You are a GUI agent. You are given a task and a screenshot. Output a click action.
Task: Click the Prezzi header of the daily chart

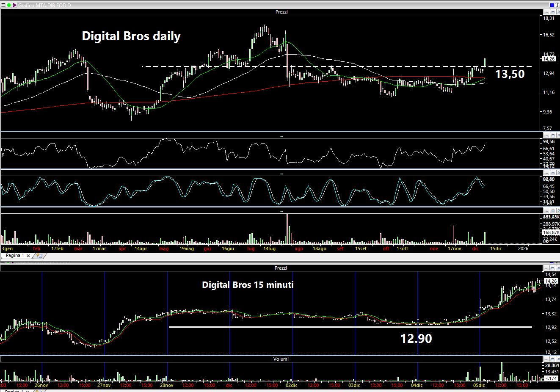pyautogui.click(x=281, y=12)
